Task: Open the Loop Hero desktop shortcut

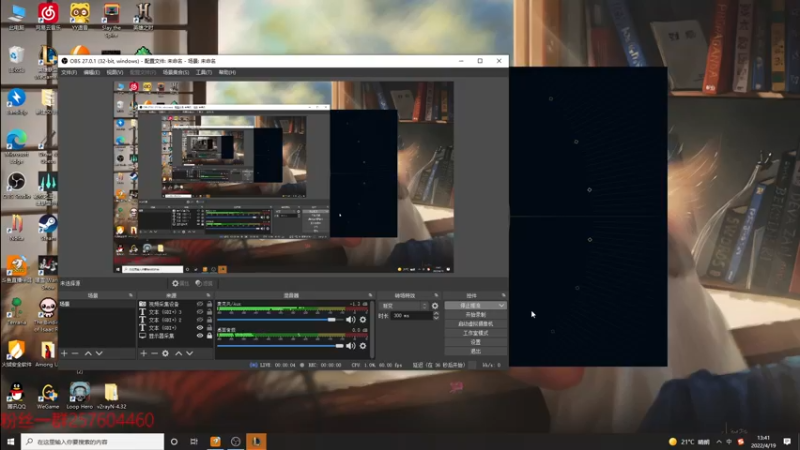Action: (80, 395)
